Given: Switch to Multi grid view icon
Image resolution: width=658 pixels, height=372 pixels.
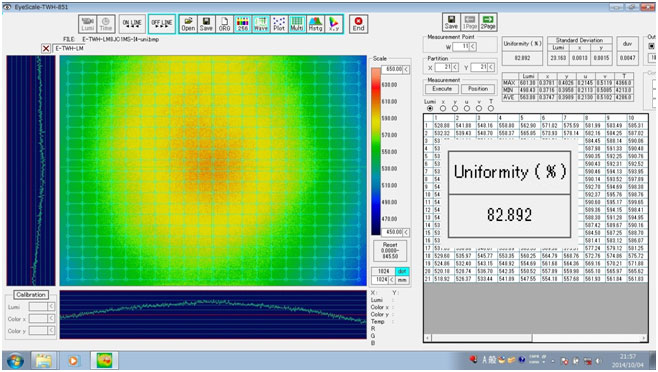Looking at the screenshot, I should pos(297,24).
